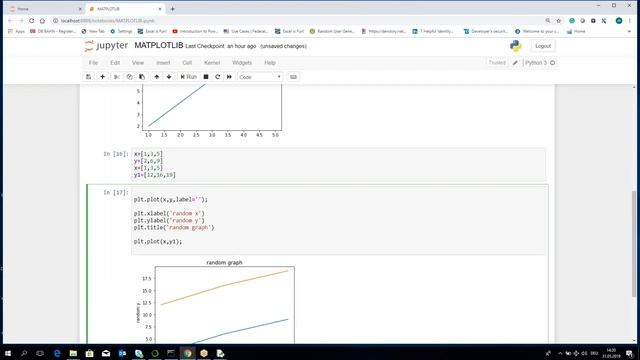Viewport: 640px width, 360px height.
Task: Open the browser menu three dots
Action: [630, 20]
